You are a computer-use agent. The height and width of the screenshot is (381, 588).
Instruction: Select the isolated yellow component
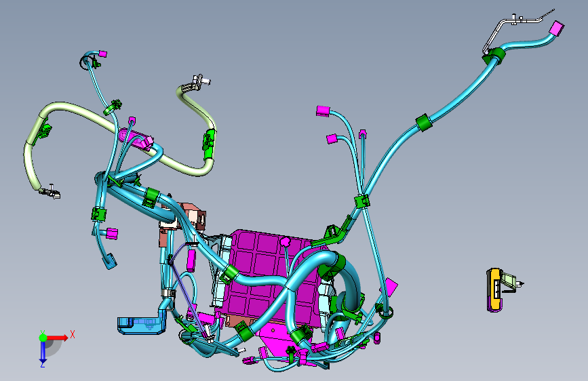pyautogui.click(x=495, y=290)
